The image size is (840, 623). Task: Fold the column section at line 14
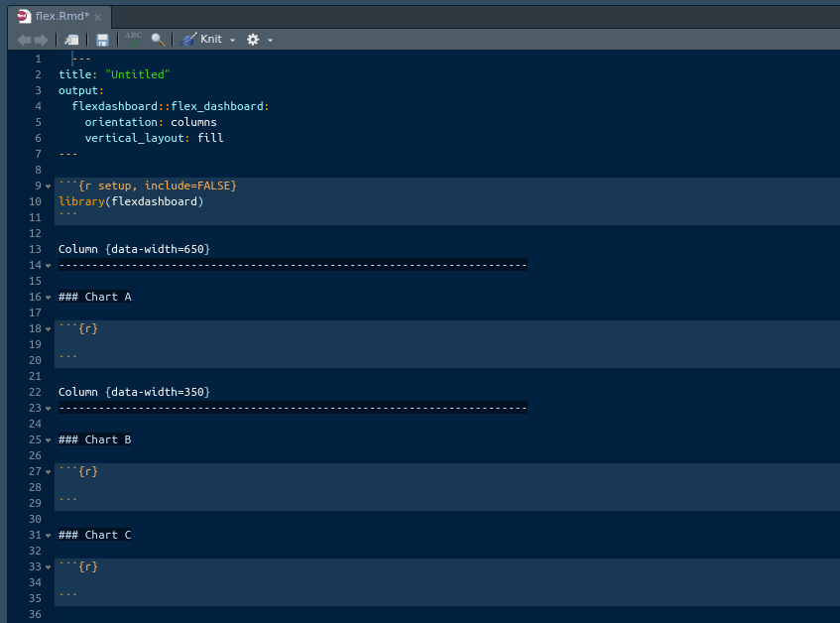48,266
